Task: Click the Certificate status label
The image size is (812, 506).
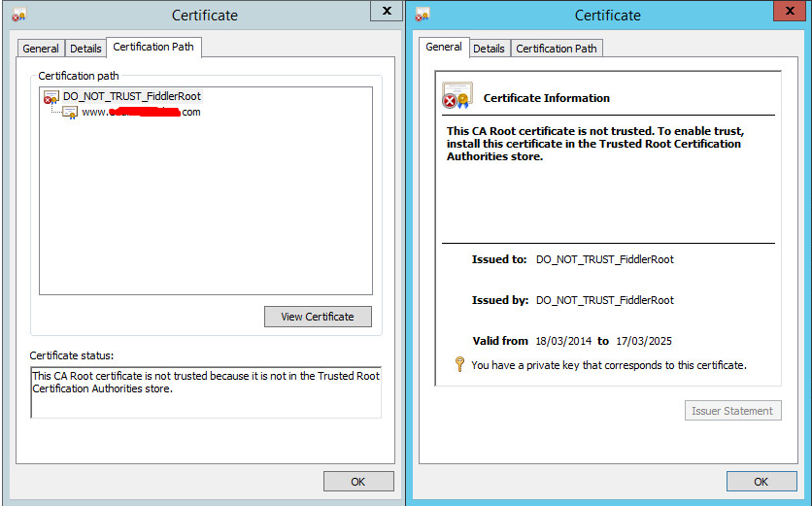Action: 72,355
